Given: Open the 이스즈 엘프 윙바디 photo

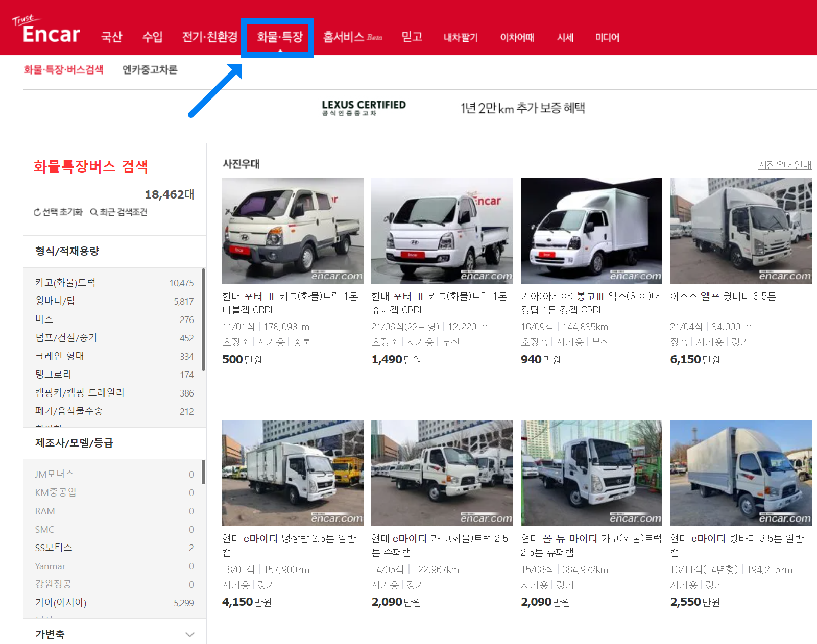Looking at the screenshot, I should [x=741, y=231].
